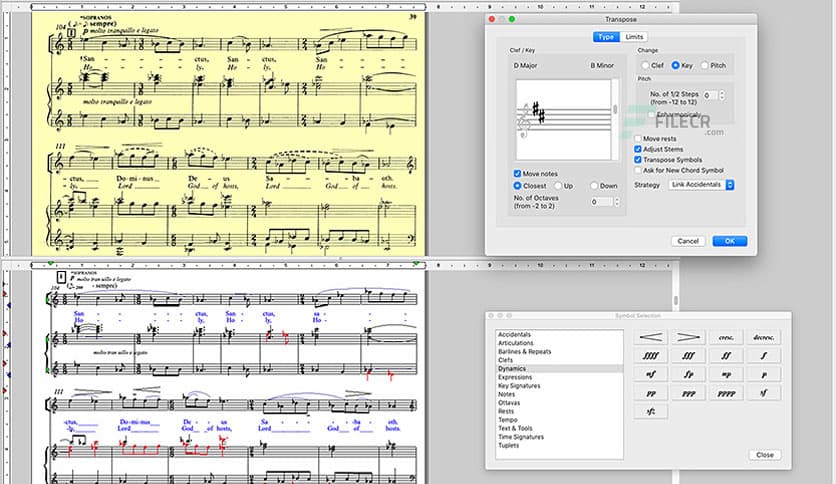Select the piano p symbol
Viewport: 836px width, 484px height.
point(763,374)
